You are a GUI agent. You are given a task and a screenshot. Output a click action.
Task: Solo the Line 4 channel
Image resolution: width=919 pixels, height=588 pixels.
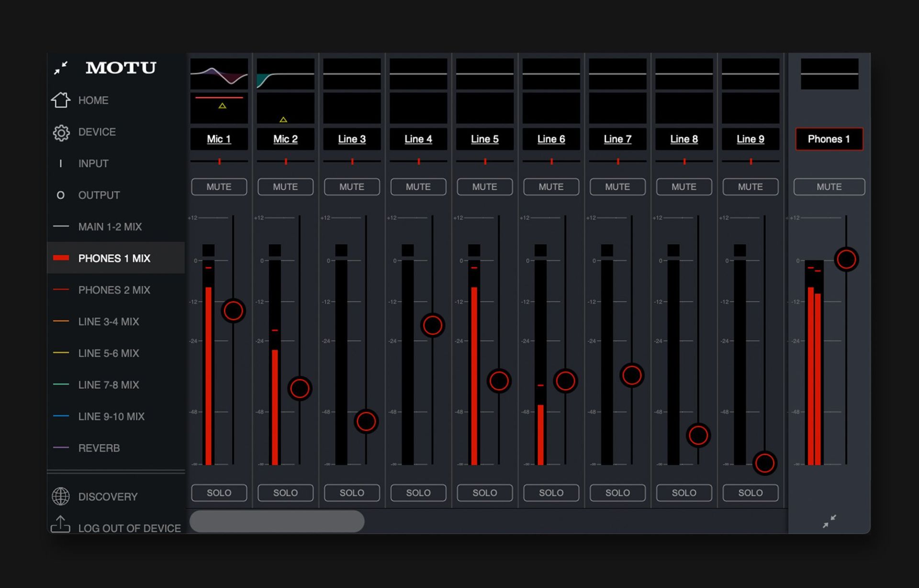click(x=418, y=493)
